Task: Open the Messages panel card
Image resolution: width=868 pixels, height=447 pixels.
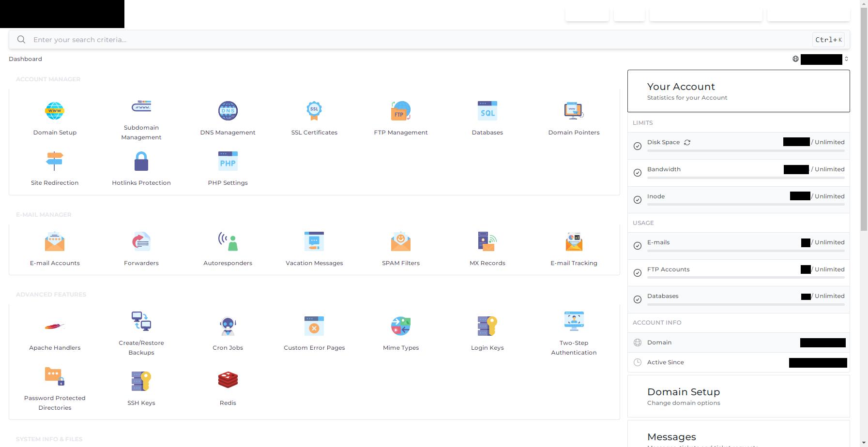Action: 738,437
